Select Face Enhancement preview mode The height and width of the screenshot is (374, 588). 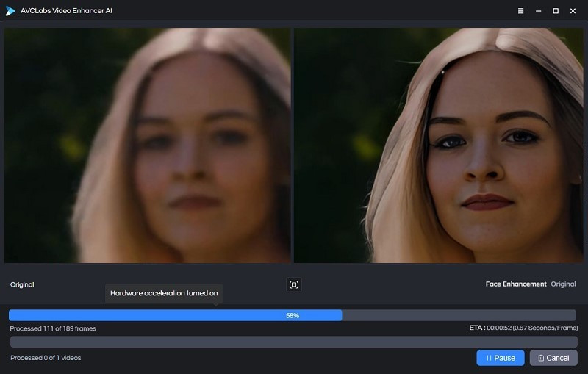(516, 284)
